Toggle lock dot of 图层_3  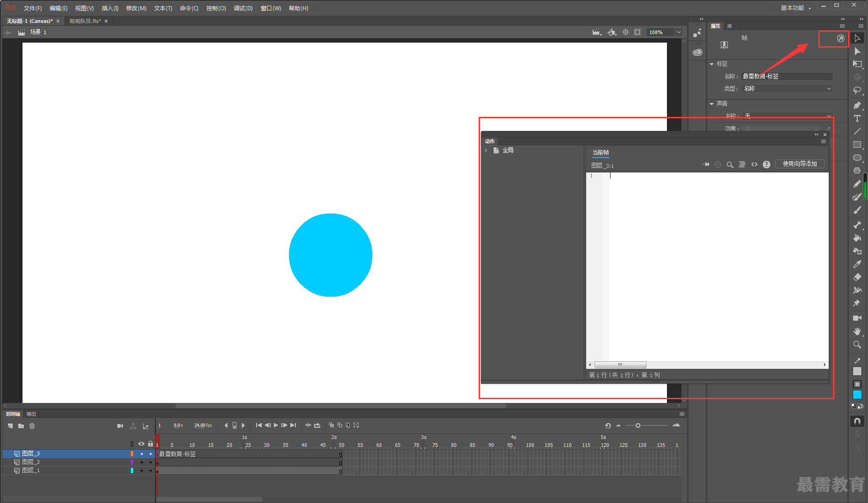click(x=151, y=454)
